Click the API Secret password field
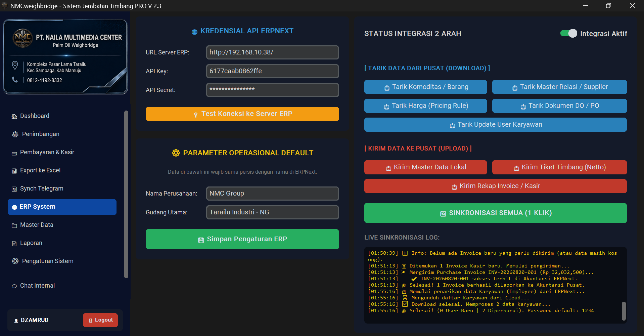The width and height of the screenshot is (644, 336). click(273, 90)
